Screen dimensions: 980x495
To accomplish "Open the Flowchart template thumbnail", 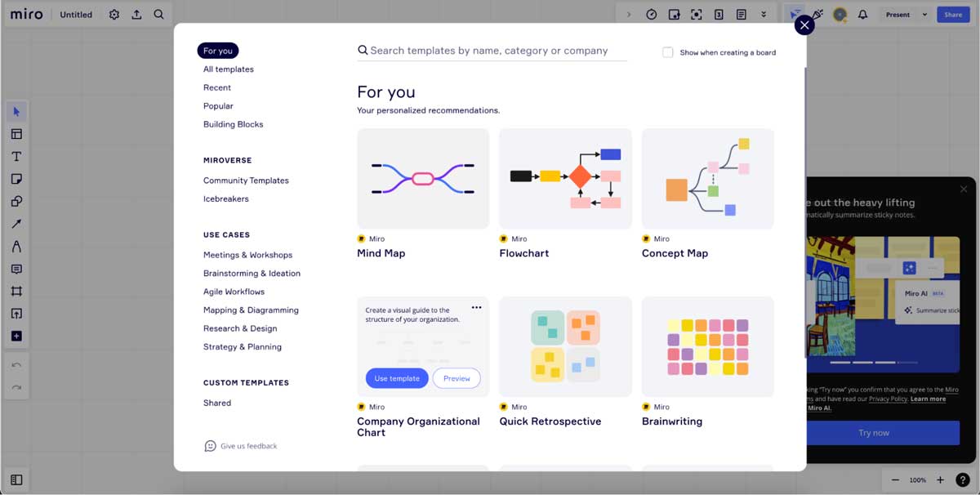I will tap(565, 178).
